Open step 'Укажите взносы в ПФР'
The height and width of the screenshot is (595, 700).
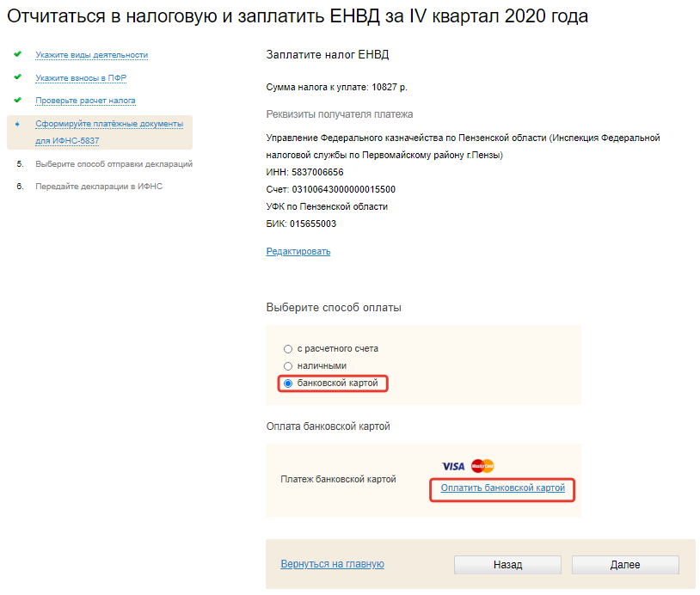coord(81,78)
